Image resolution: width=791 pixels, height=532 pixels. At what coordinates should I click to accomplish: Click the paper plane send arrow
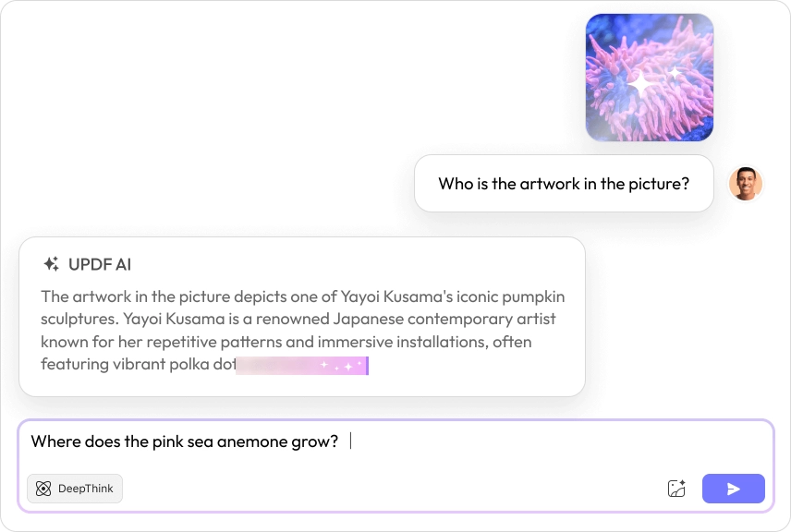pyautogui.click(x=734, y=489)
